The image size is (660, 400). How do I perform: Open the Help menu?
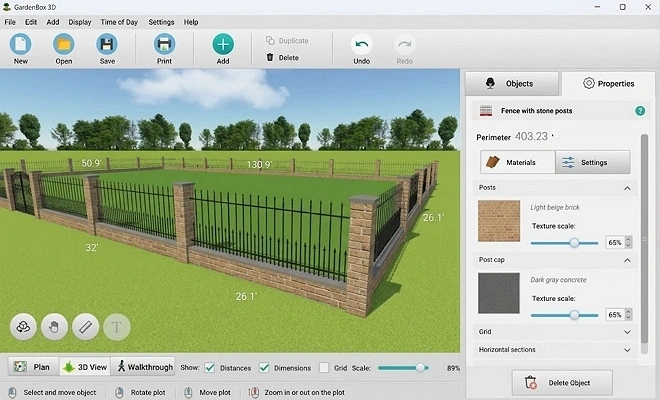click(191, 22)
